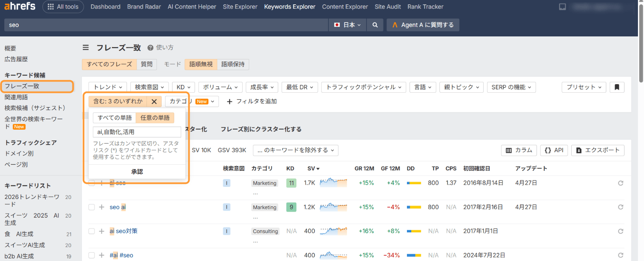The image size is (644, 261).
Task: Ask Agent A に質問する button
Action: [x=423, y=25]
